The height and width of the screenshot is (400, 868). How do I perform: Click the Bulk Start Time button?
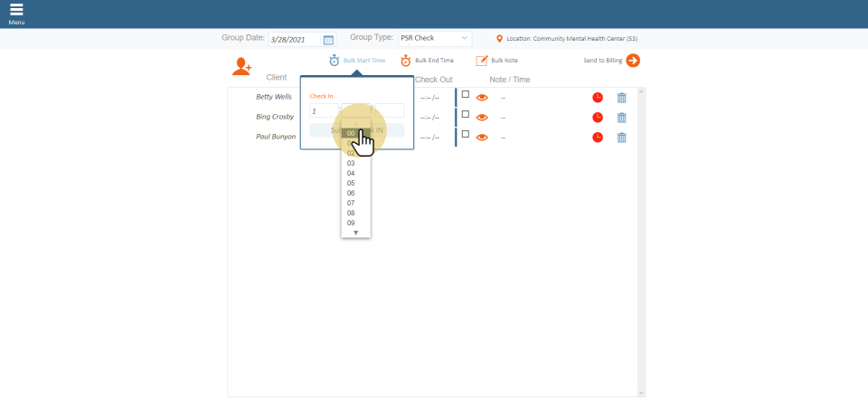tap(357, 61)
